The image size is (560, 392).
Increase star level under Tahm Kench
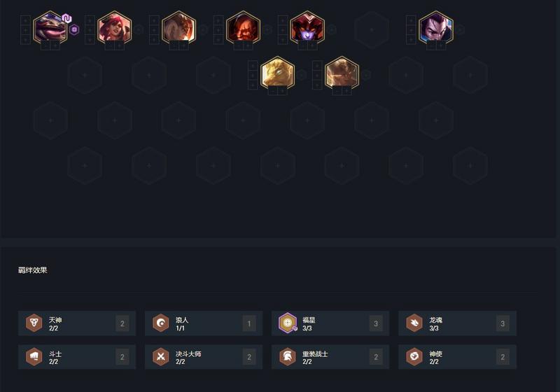pos(55,45)
